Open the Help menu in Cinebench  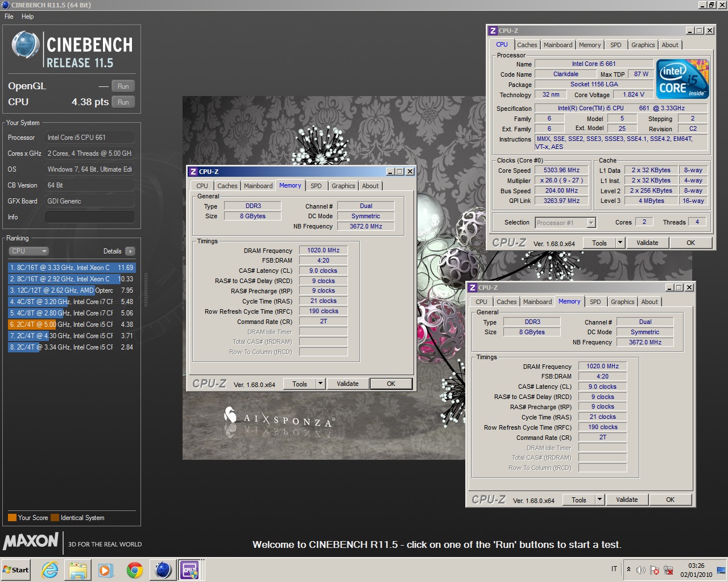(28, 16)
